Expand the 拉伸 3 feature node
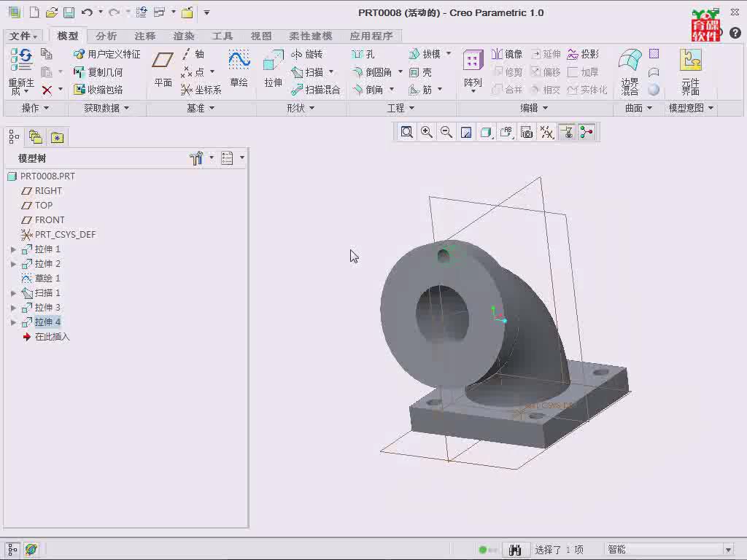 coord(13,308)
